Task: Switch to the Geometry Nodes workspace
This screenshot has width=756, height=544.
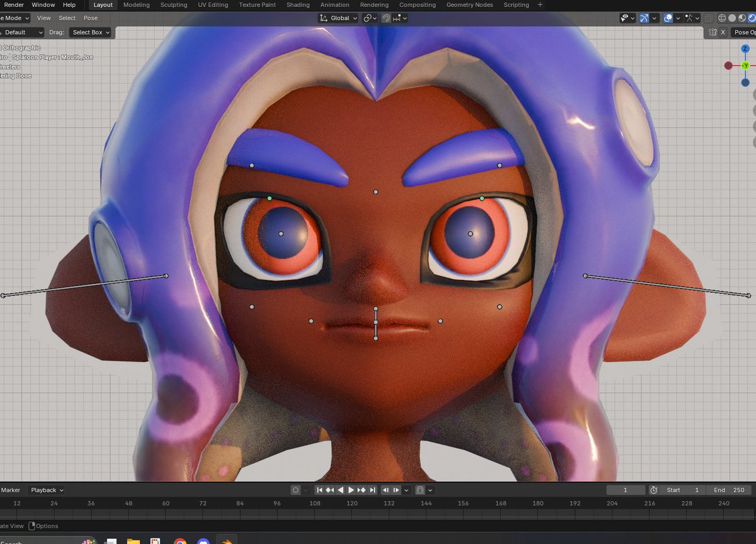Action: 469,4
